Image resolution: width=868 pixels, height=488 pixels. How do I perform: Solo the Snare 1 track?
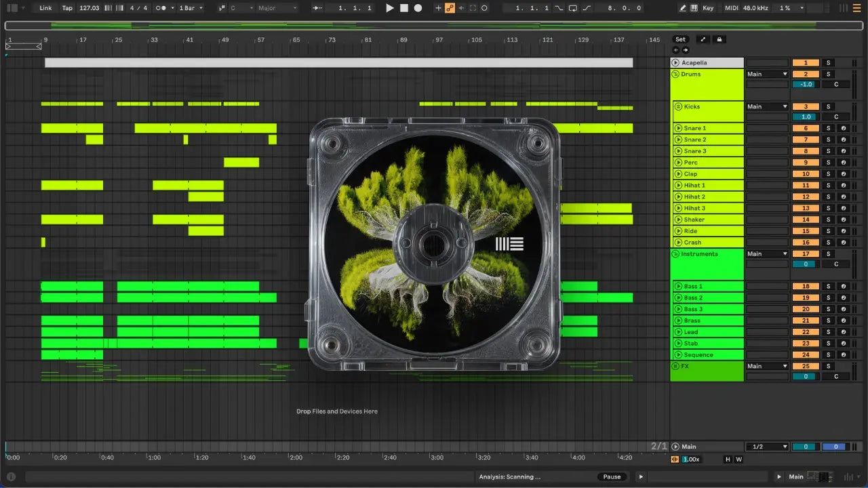click(828, 128)
